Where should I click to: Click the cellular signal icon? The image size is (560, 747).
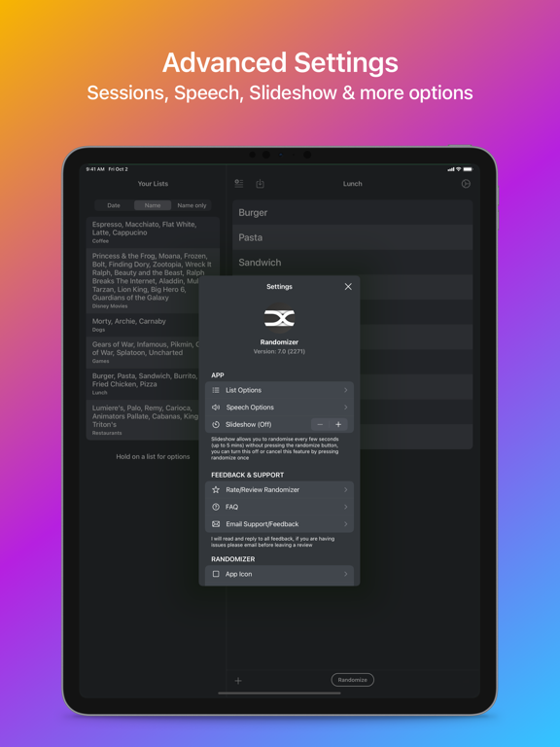[x=451, y=169]
